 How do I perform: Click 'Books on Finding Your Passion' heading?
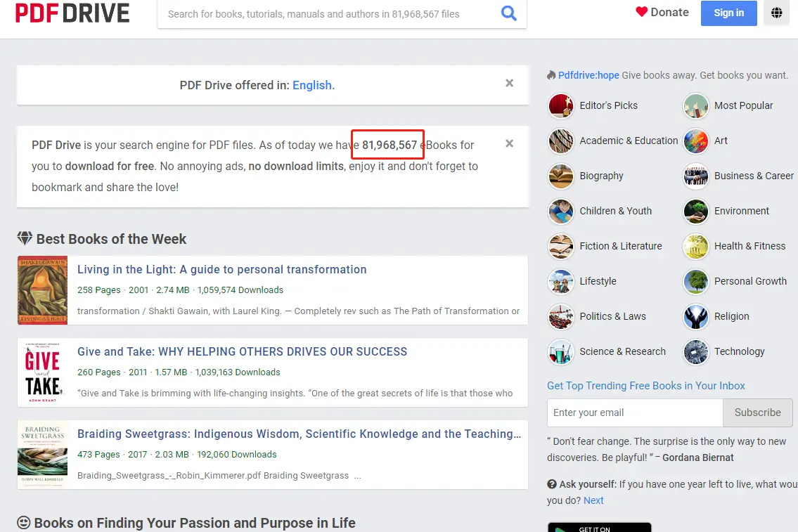[x=195, y=523]
